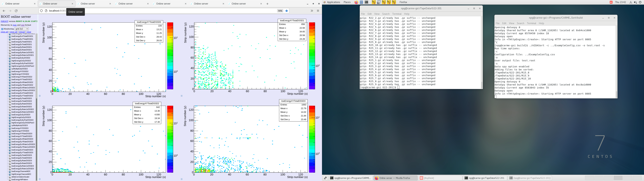The height and width of the screenshot is (181, 644).
Task: Click the color palette of lowEnergyXYTotalDSSD0
Action: (x=170, y=56)
